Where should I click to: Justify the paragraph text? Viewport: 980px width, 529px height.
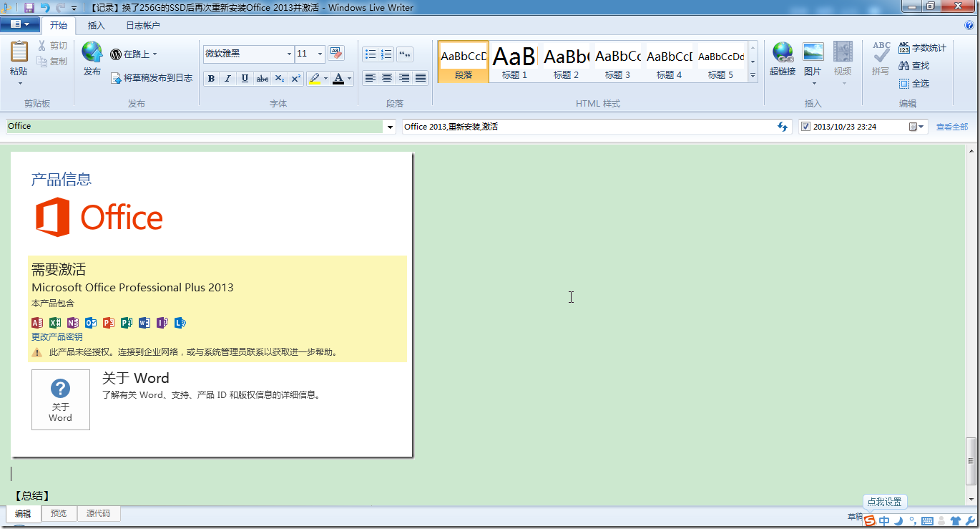coord(421,77)
